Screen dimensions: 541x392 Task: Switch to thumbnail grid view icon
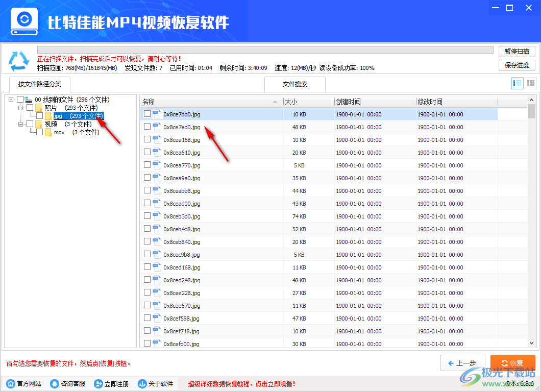point(531,83)
